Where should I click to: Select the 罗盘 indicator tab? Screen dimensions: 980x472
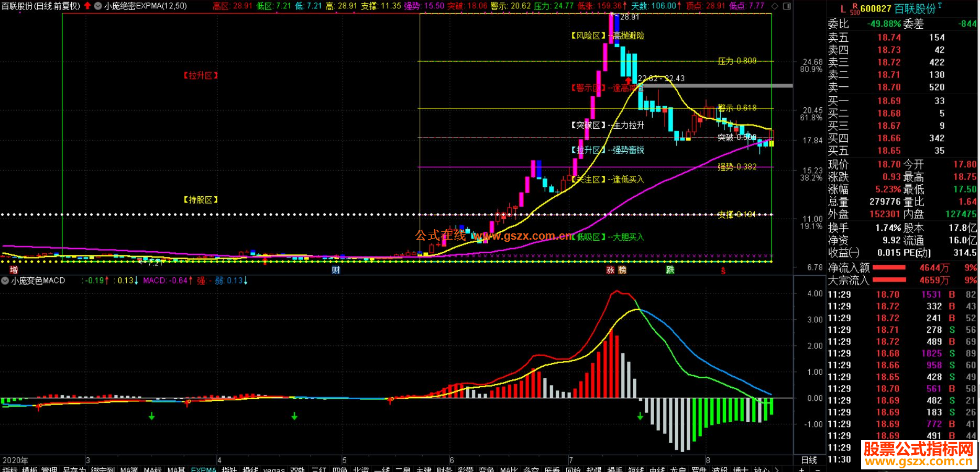point(699,469)
